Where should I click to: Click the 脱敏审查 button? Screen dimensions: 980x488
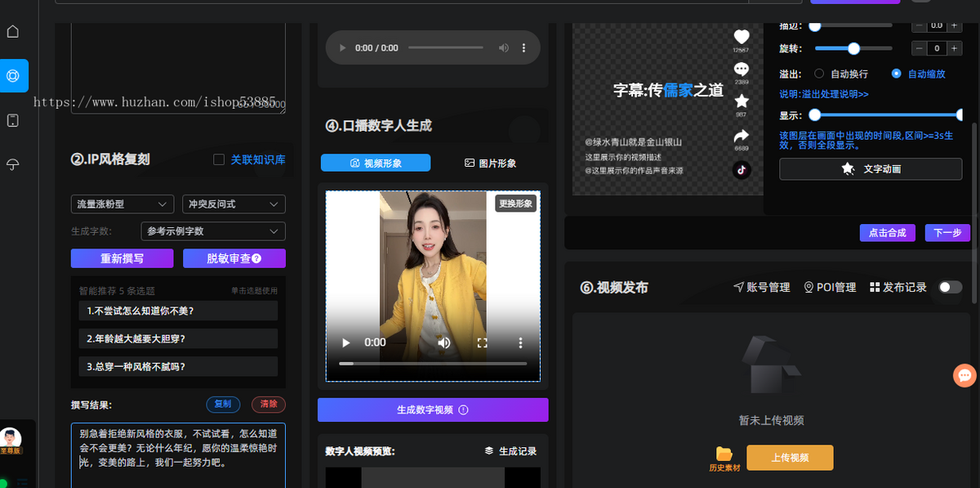click(234, 258)
